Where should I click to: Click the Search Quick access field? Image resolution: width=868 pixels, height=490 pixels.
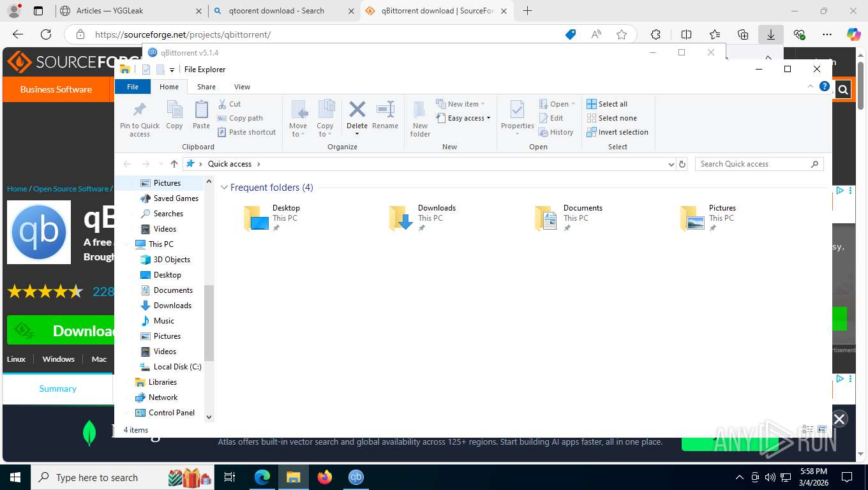[759, 164]
